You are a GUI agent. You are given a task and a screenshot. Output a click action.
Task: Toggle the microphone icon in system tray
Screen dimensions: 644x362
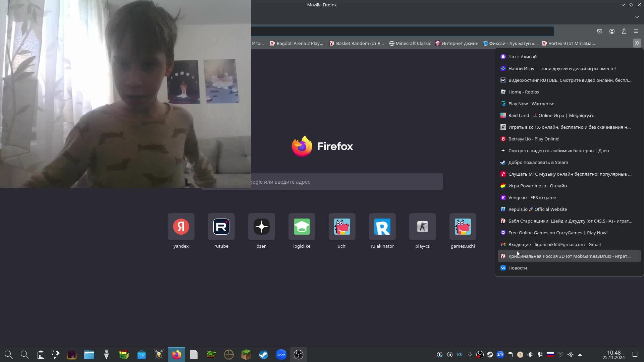pos(540,355)
